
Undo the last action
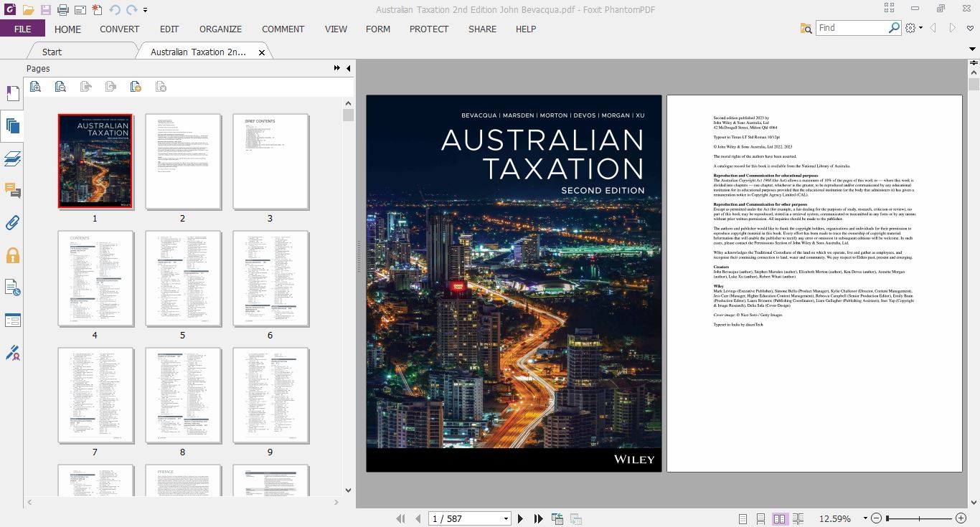115,10
